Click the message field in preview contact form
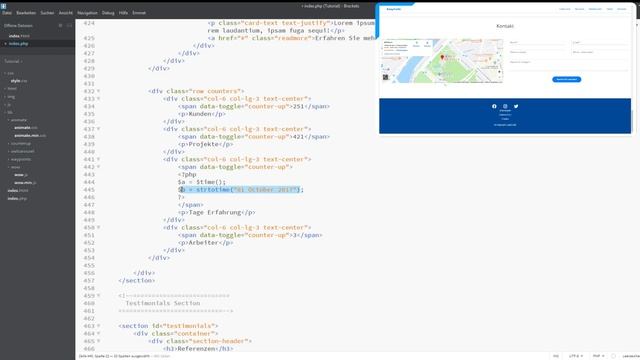Viewport: 640px width, 360px height. (x=568, y=64)
